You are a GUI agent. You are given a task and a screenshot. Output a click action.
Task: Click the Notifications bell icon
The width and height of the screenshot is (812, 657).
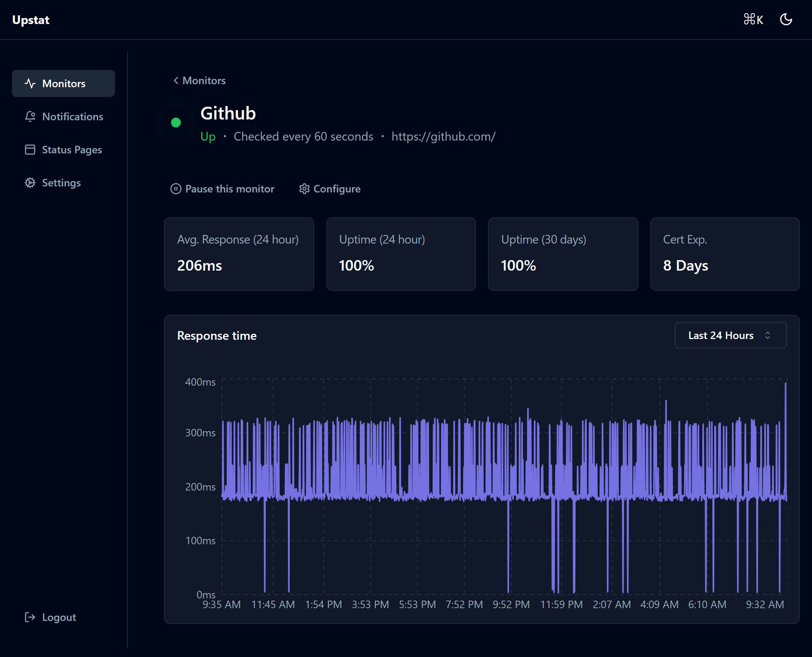[30, 117]
